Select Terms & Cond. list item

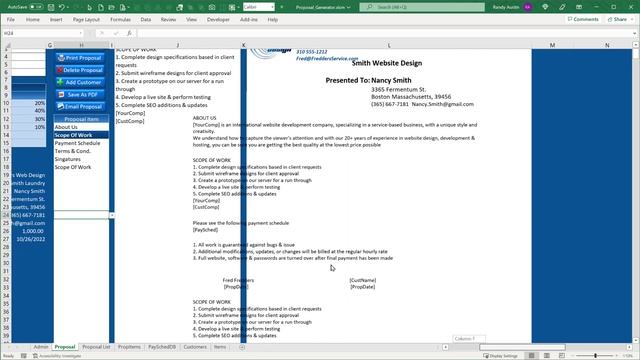81,151
